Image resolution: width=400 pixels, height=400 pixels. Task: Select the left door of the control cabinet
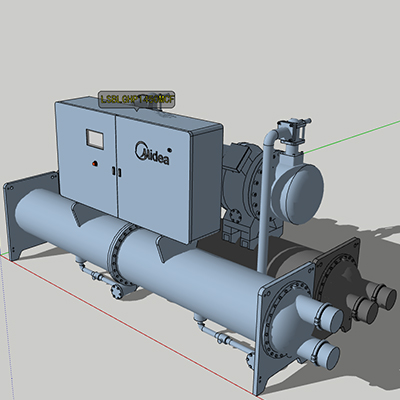coord(87,158)
